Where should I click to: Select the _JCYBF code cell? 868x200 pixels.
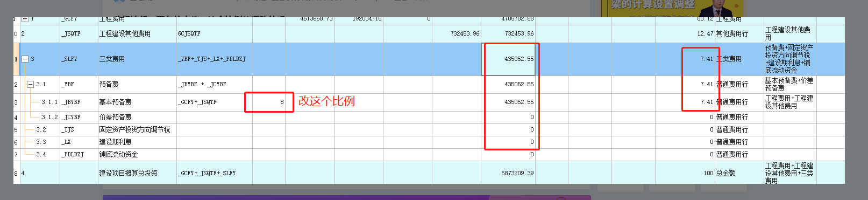[79, 117]
